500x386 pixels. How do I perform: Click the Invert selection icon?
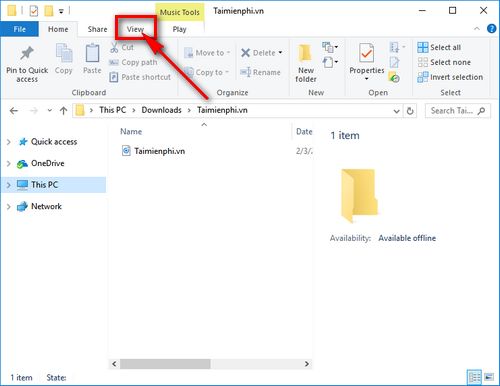tap(423, 77)
